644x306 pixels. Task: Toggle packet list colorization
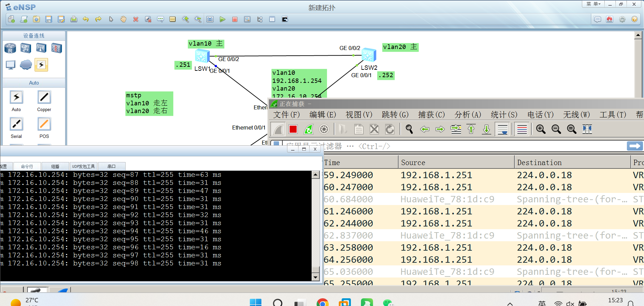coord(522,129)
